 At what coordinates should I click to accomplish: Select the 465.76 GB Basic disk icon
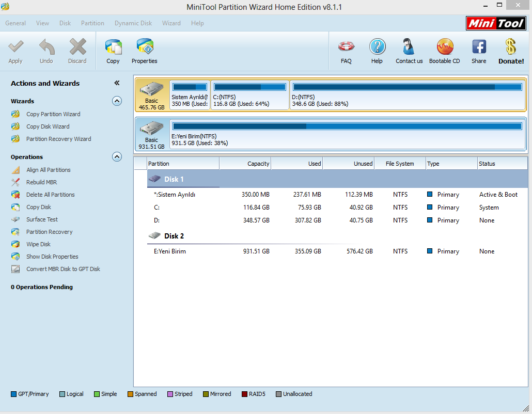(152, 94)
